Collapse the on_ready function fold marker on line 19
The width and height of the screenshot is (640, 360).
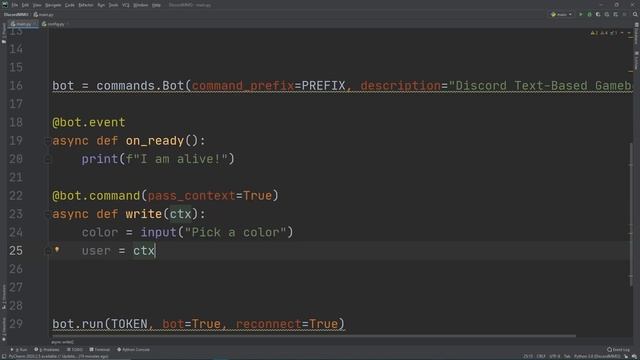pyautogui.click(x=47, y=141)
